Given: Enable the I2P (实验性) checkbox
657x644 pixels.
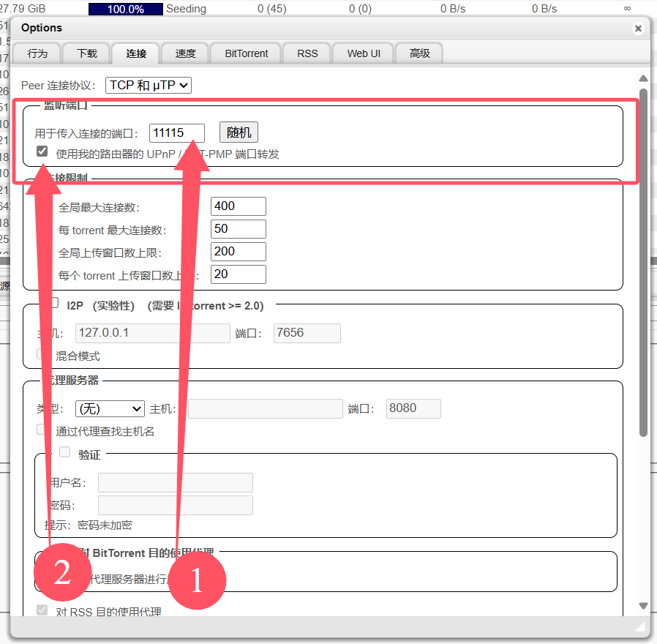Looking at the screenshot, I should click(54, 304).
